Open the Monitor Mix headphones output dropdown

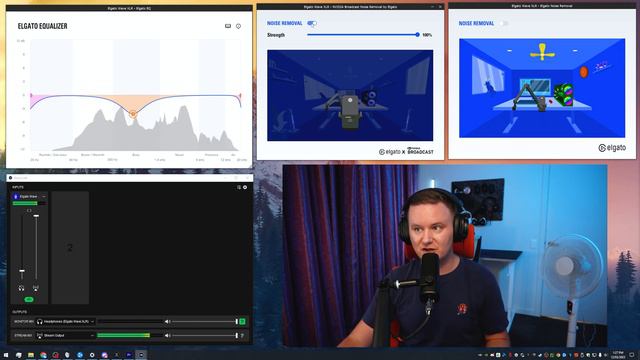65,322
